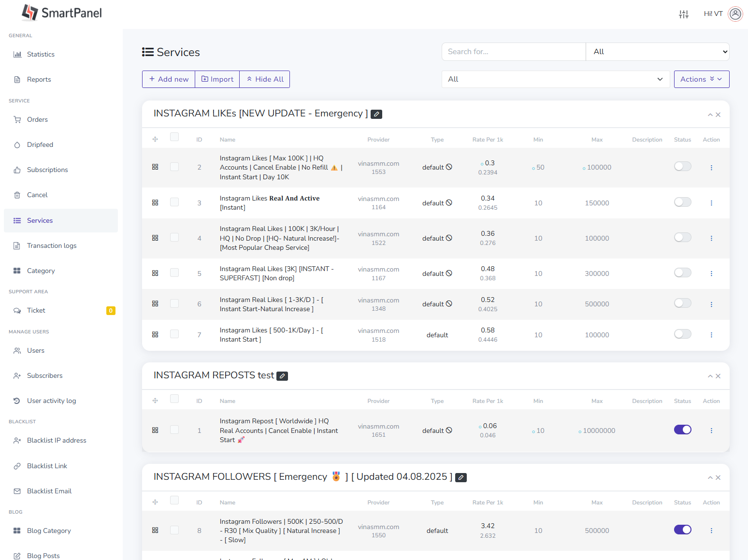Click the Add new button
This screenshot has width=748, height=560.
pyautogui.click(x=169, y=79)
